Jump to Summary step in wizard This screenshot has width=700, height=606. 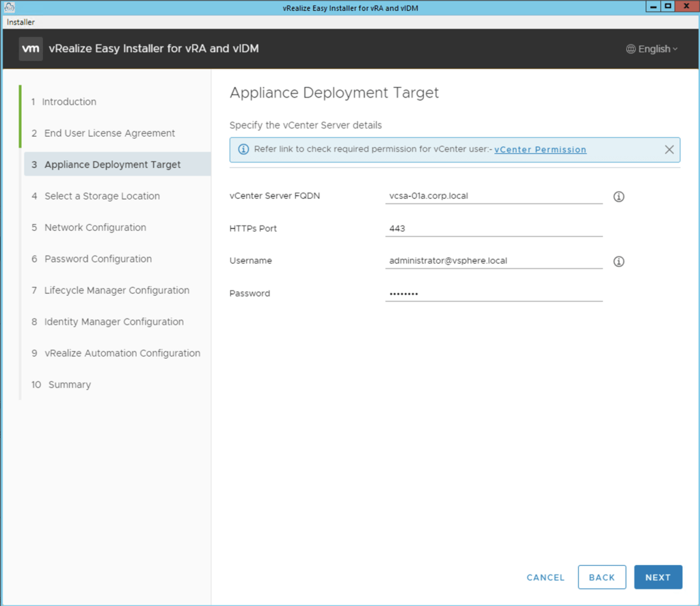[x=69, y=385]
